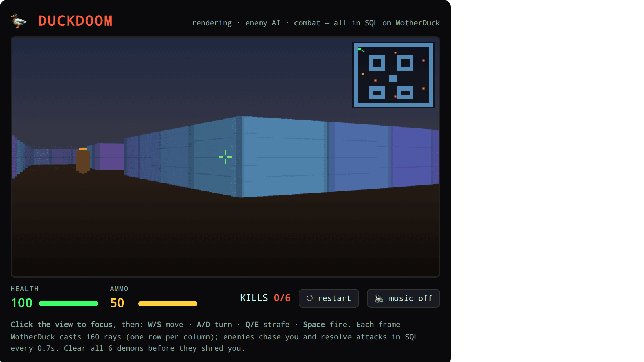The height and width of the screenshot is (362, 644).
Task: Click the green health bar
Action: tap(68, 304)
